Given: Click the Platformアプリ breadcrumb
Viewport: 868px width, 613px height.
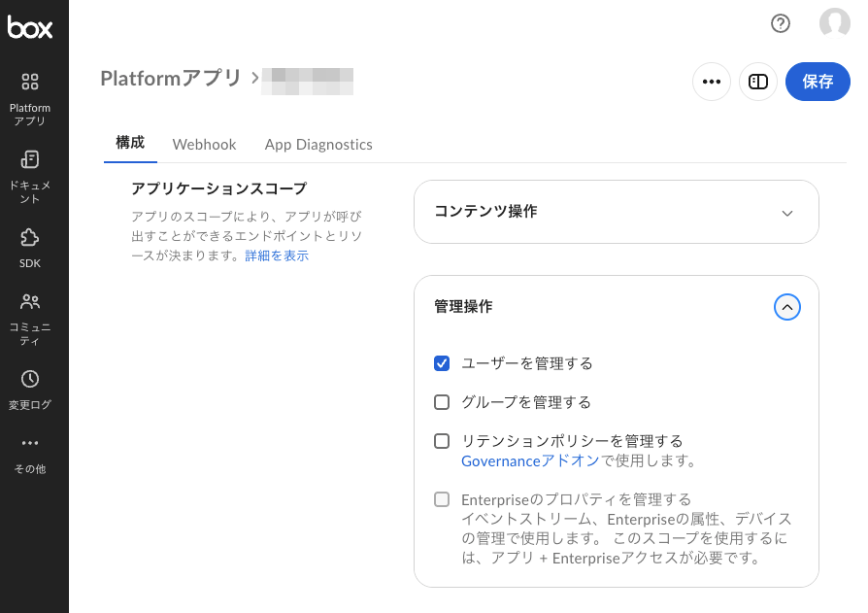Looking at the screenshot, I should click(x=171, y=78).
